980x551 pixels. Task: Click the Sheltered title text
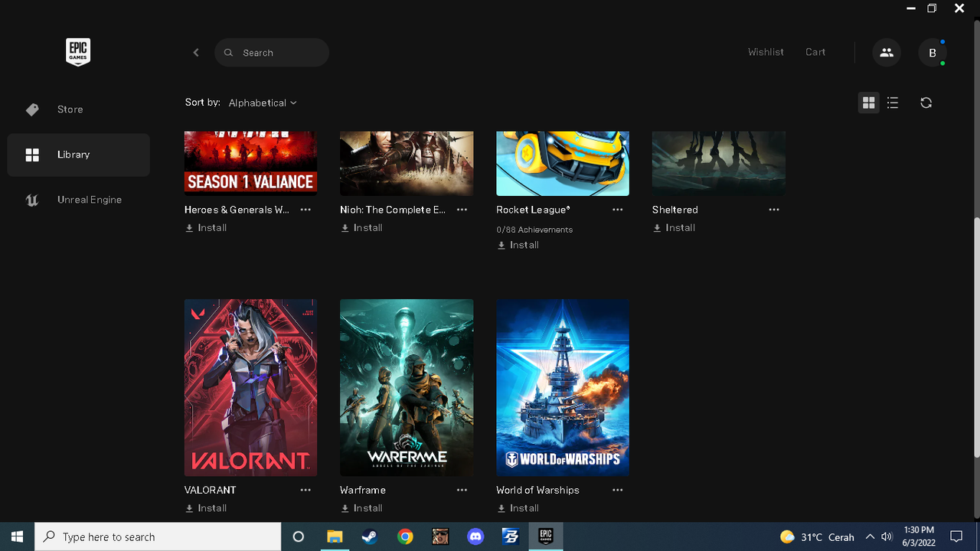click(x=675, y=210)
